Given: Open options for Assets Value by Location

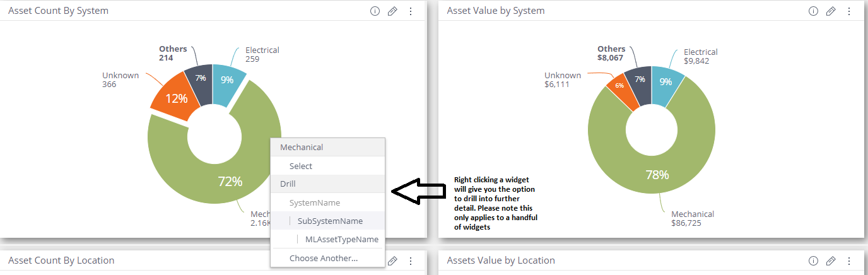Looking at the screenshot, I should coord(849,260).
